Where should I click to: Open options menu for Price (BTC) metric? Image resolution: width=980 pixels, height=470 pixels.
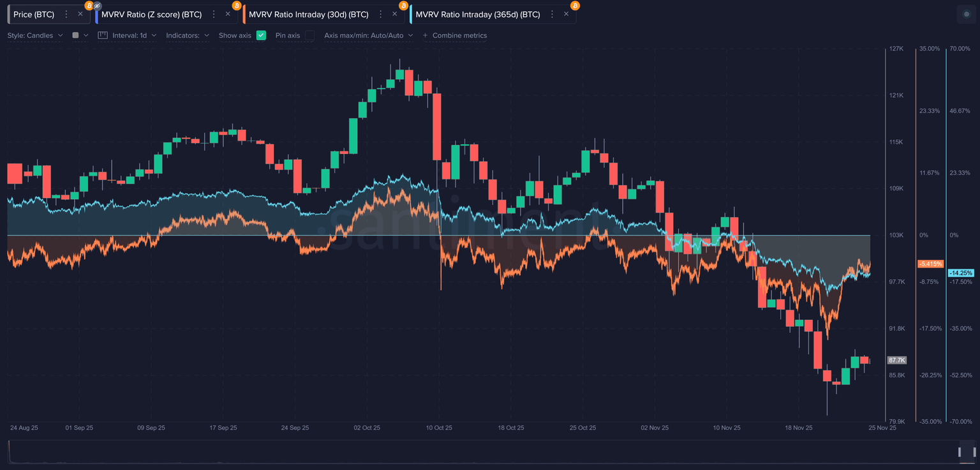(x=66, y=14)
